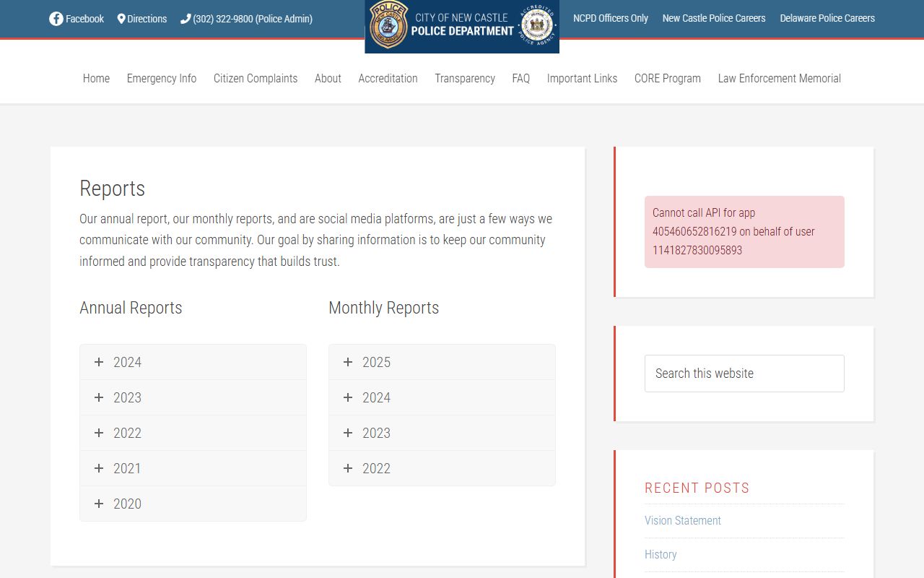
Task: Click the Facebook logo icon
Action: point(56,19)
